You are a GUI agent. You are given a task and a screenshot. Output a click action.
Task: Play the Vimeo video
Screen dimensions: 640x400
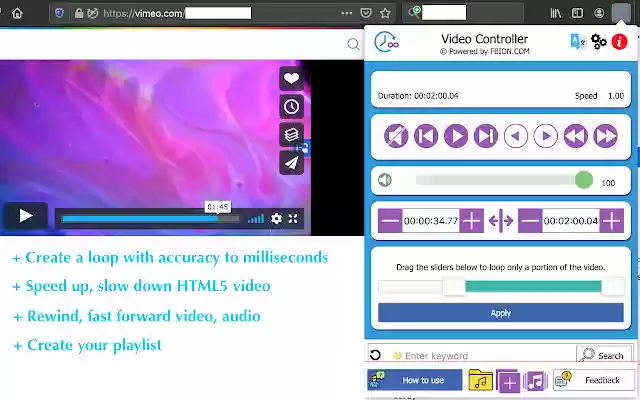[x=26, y=216]
